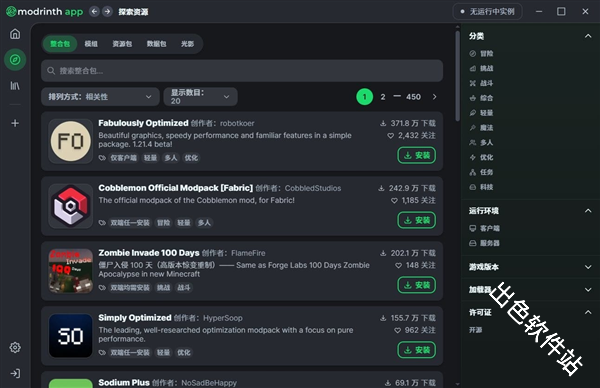Install Cobblemon Official Modpack
This screenshot has height=388, width=600.
point(417,220)
